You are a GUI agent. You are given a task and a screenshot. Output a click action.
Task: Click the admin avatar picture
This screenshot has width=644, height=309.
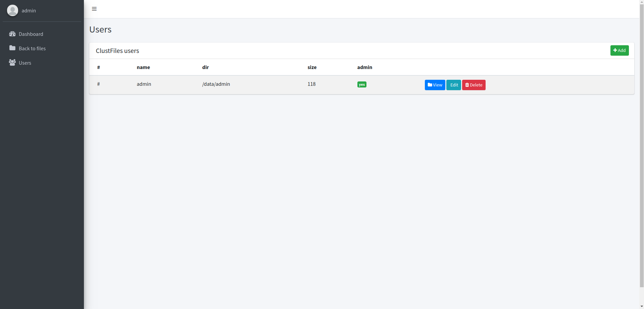[x=12, y=10]
